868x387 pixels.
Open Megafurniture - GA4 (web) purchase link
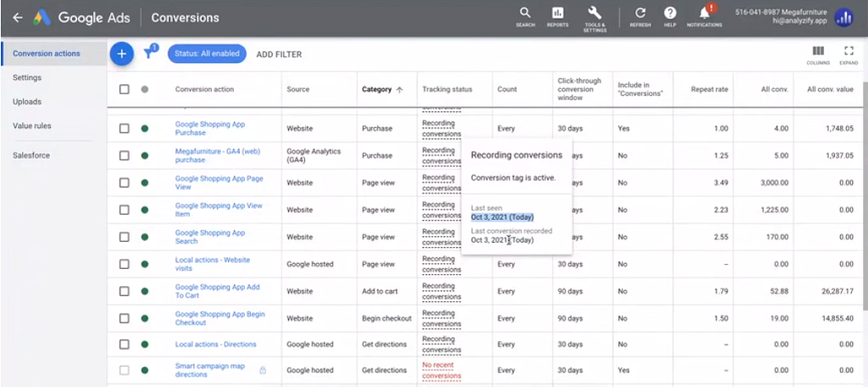218,155
